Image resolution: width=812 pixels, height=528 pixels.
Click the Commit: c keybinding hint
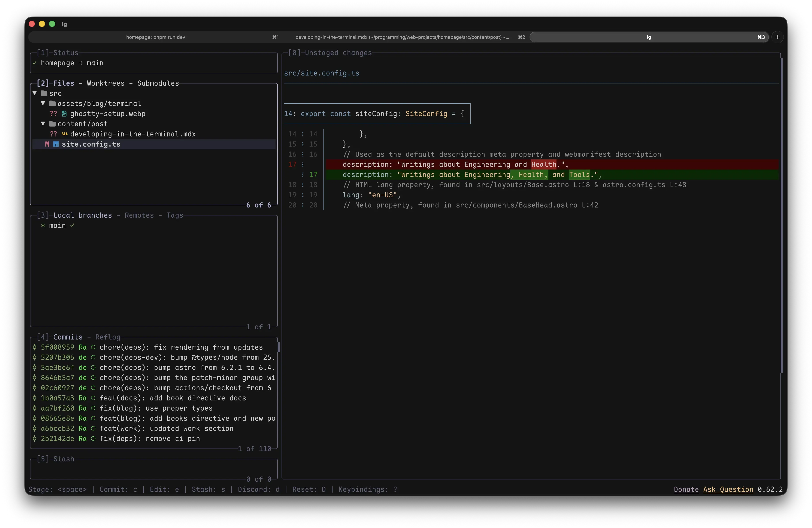click(118, 489)
